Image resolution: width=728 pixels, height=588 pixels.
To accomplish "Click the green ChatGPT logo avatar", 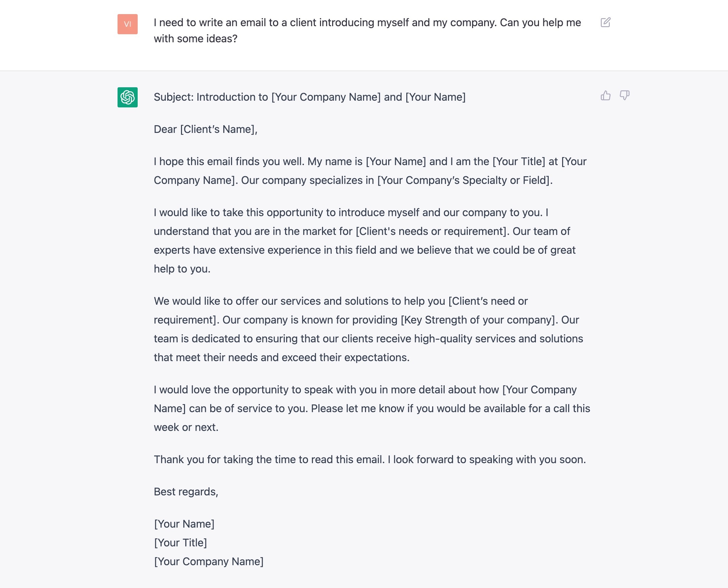I will point(128,97).
